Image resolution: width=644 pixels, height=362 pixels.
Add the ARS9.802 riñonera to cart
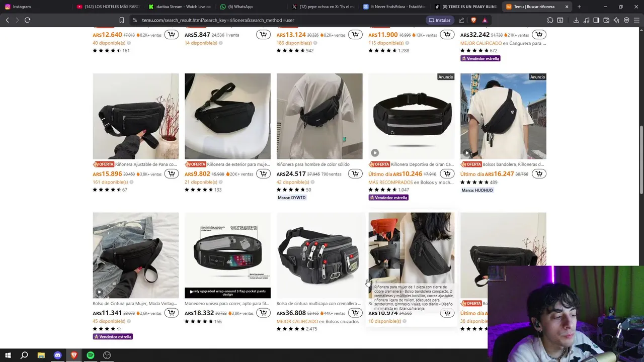pyautogui.click(x=263, y=173)
